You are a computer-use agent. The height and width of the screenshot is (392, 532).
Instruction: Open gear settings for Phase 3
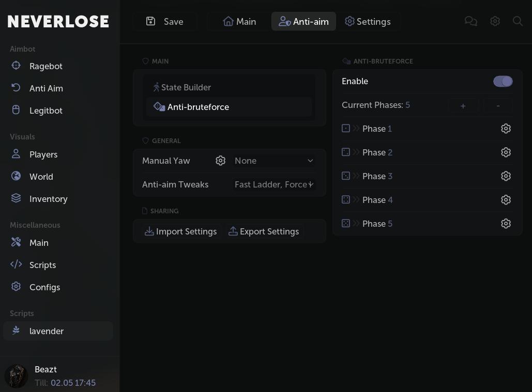pos(506,176)
